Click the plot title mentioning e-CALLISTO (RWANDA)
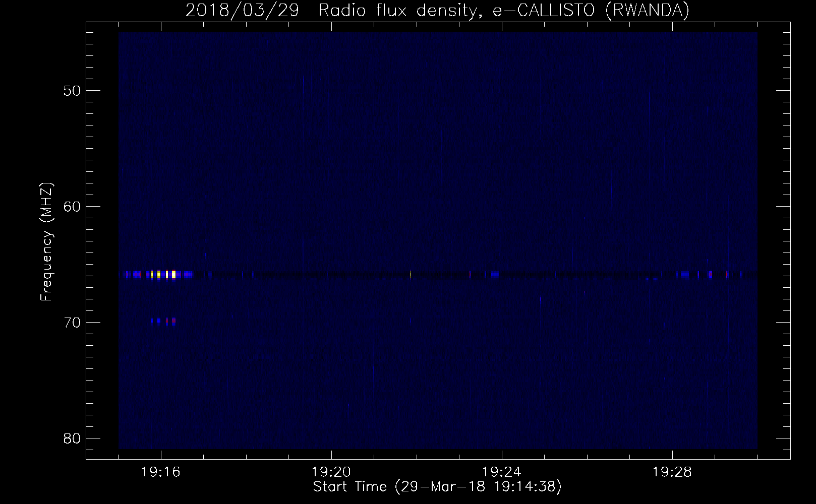The image size is (816, 504). [437, 10]
